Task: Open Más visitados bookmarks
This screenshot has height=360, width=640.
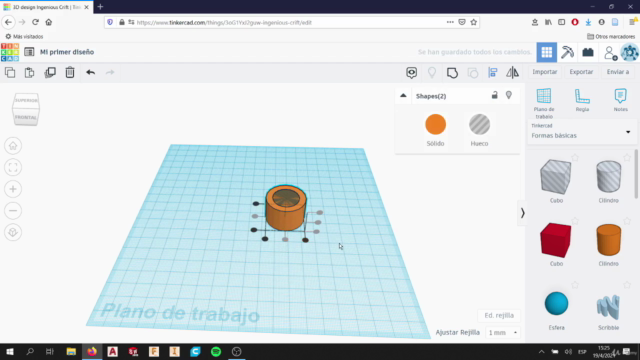Action: (24, 37)
